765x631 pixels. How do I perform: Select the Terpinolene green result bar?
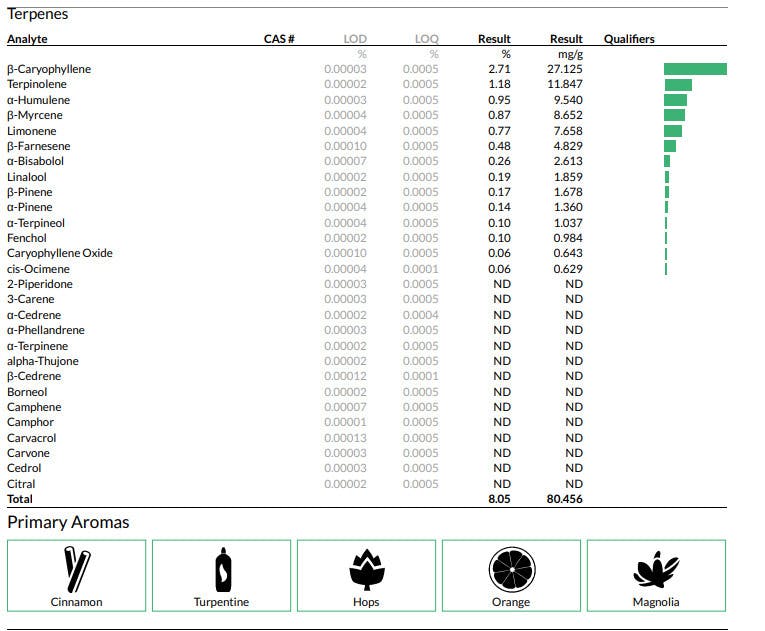pyautogui.click(x=678, y=85)
